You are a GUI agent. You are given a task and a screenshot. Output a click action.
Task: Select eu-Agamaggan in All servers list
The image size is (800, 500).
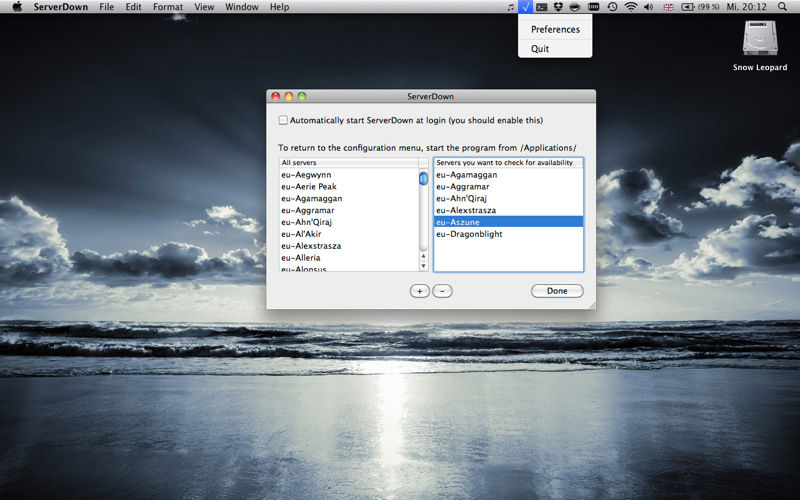tap(349, 198)
